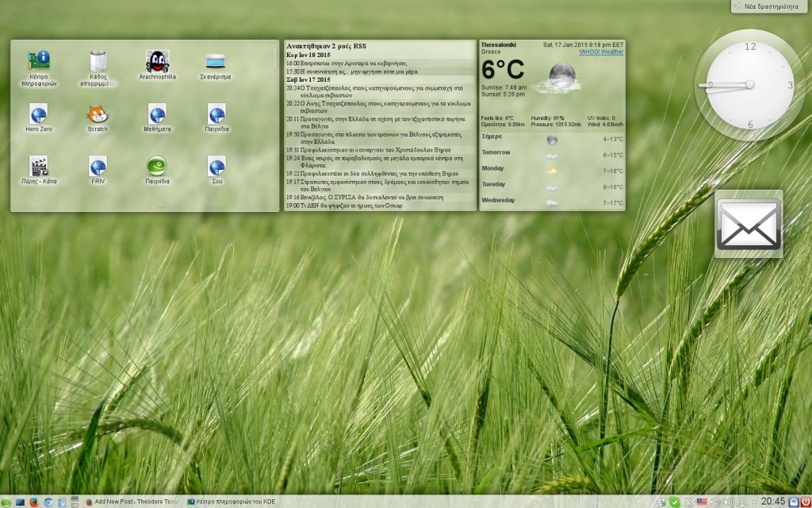Screen dimensions: 812x508
Task: Open the Μαθήματα shortcut
Action: click(157, 117)
